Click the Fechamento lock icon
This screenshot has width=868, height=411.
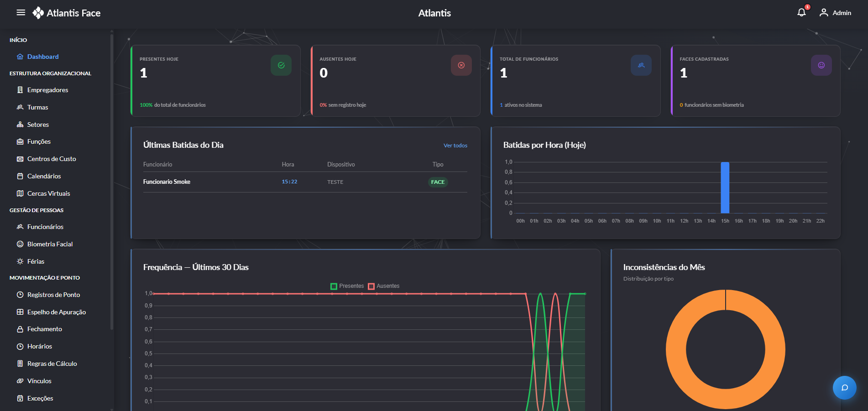tap(20, 329)
